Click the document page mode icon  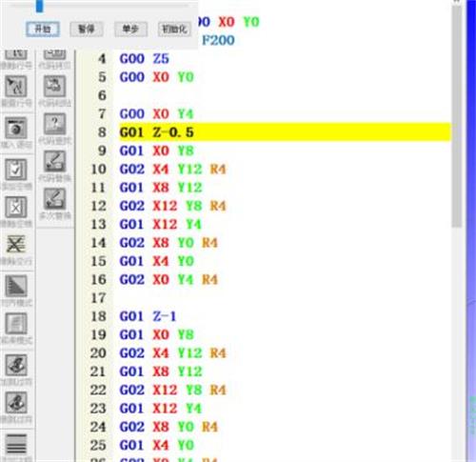click(x=16, y=324)
